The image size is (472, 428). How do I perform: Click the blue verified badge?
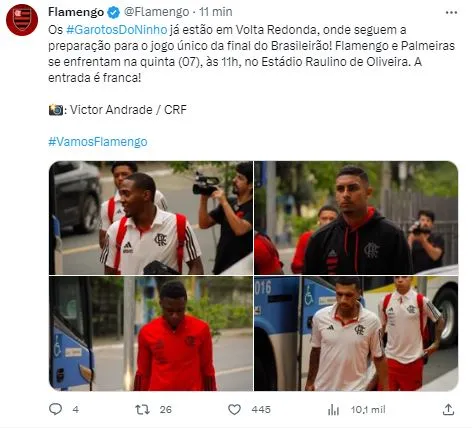click(x=114, y=12)
